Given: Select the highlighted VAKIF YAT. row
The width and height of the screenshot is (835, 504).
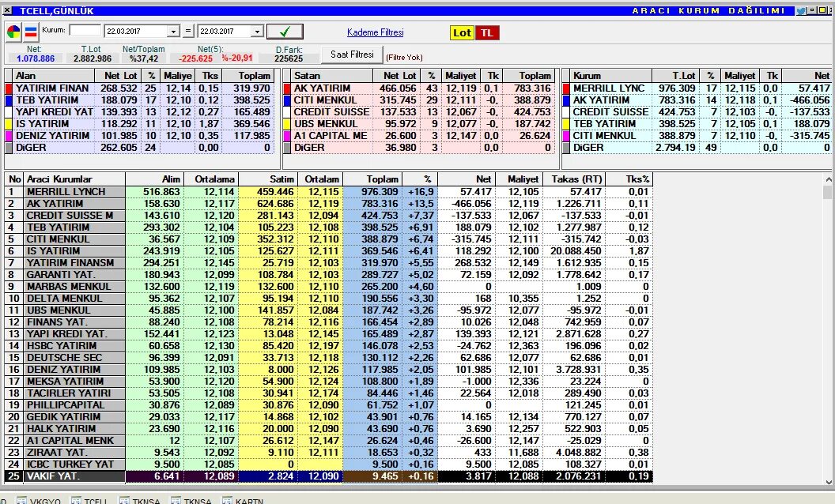Looking at the screenshot, I should pyautogui.click(x=329, y=476).
